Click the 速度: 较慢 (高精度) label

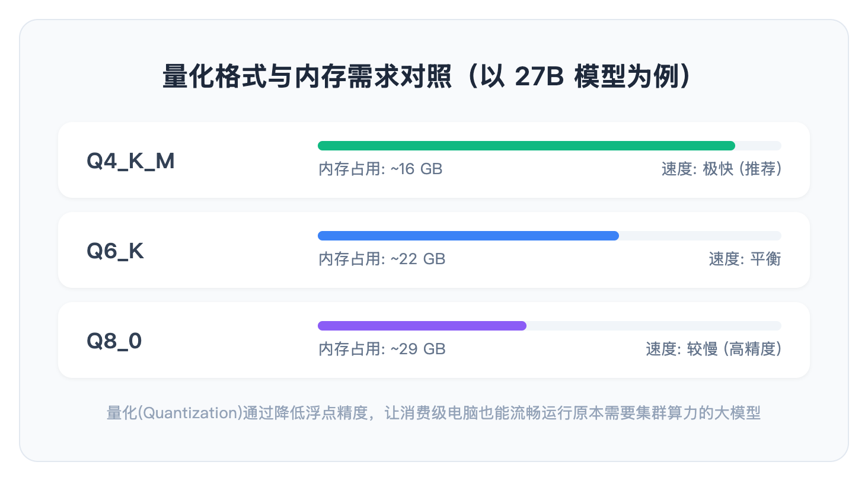click(x=714, y=349)
